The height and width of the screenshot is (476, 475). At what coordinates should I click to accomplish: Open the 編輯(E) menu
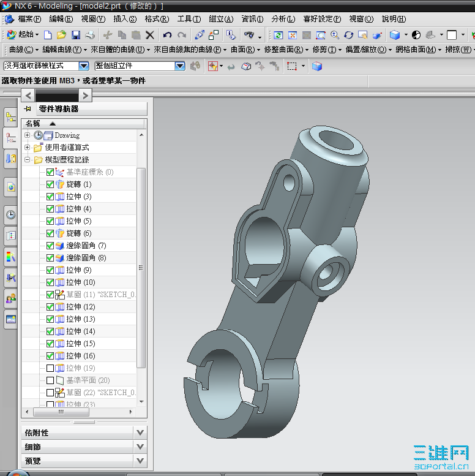point(61,19)
